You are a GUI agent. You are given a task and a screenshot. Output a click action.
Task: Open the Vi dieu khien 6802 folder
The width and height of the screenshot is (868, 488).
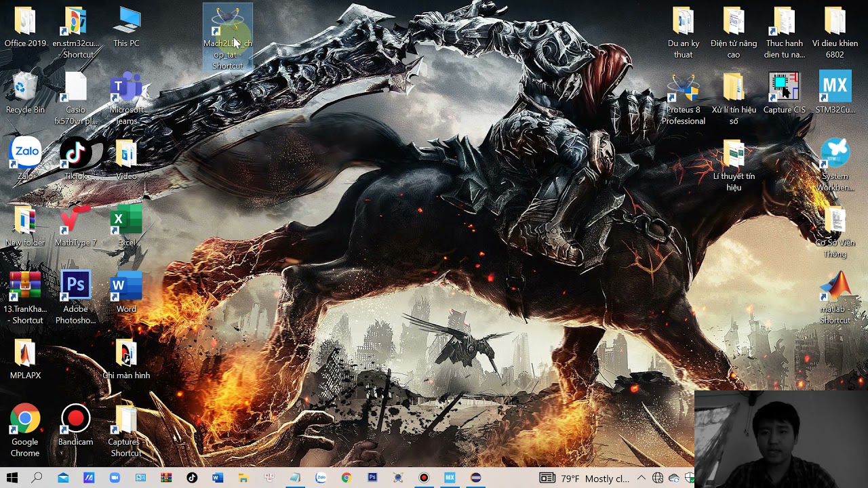[835, 33]
